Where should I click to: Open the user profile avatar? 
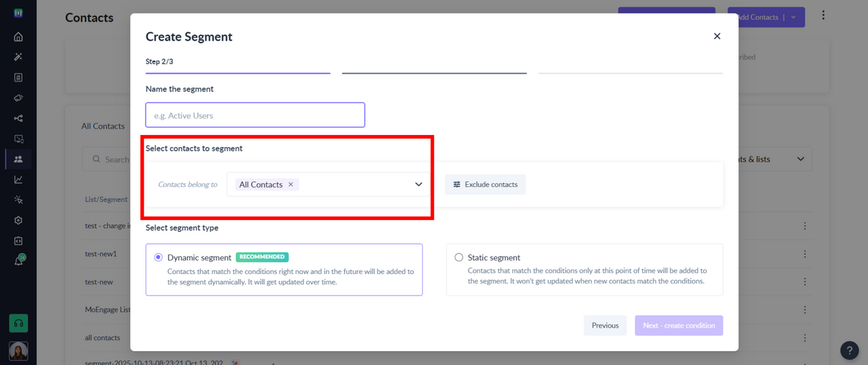(18, 351)
